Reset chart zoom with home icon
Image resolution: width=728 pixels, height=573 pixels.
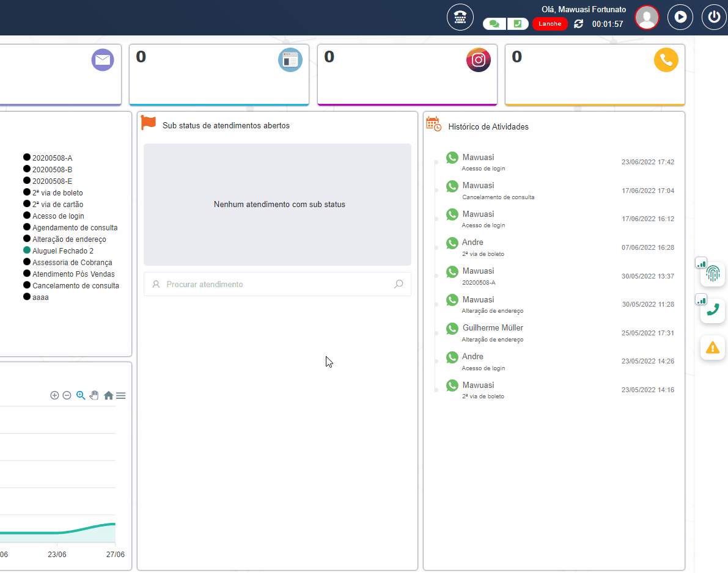108,395
